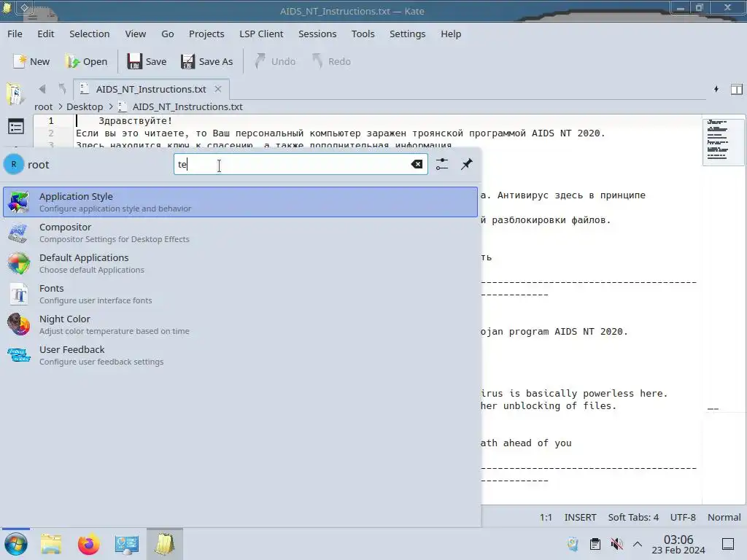Click the Undo toolbar button
Viewport: 747px width, 560px height.
click(275, 61)
